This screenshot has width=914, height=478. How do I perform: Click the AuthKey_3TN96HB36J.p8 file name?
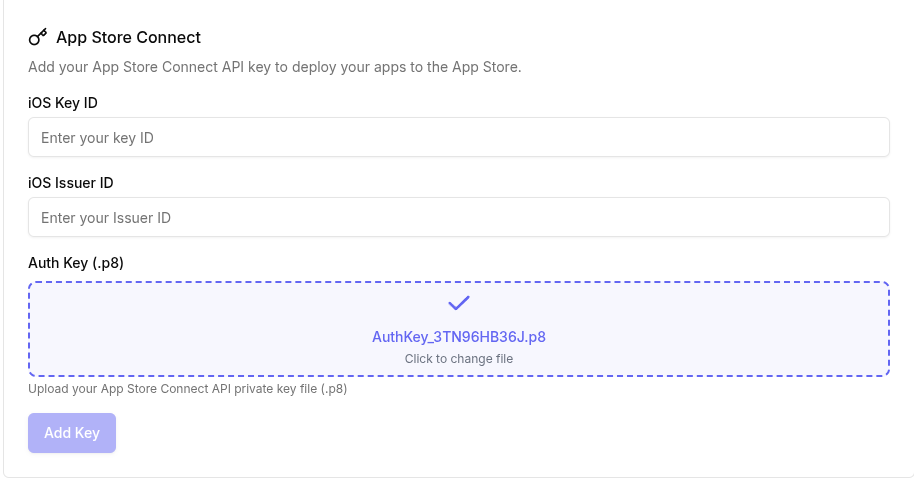click(x=459, y=337)
